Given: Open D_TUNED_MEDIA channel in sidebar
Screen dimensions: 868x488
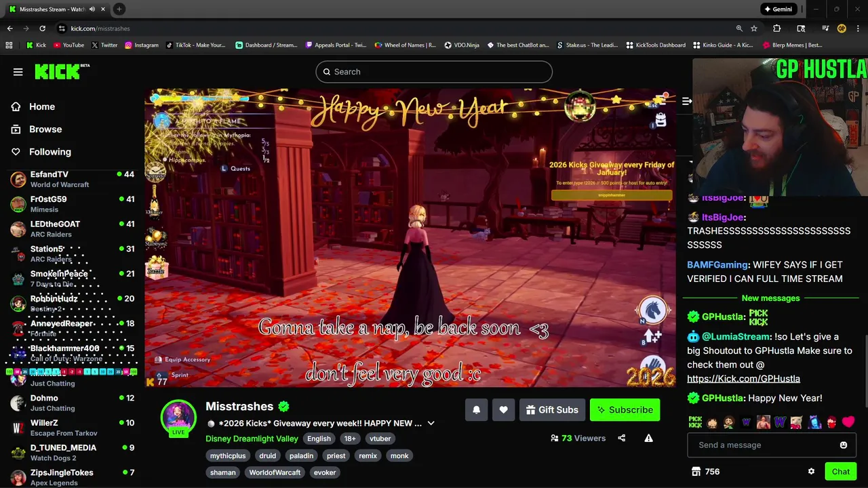Looking at the screenshot, I should tap(72, 453).
